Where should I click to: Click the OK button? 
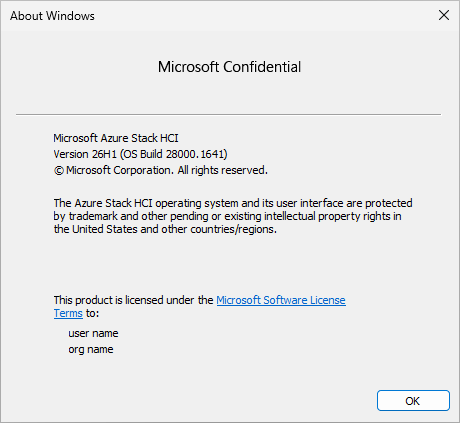click(x=413, y=400)
